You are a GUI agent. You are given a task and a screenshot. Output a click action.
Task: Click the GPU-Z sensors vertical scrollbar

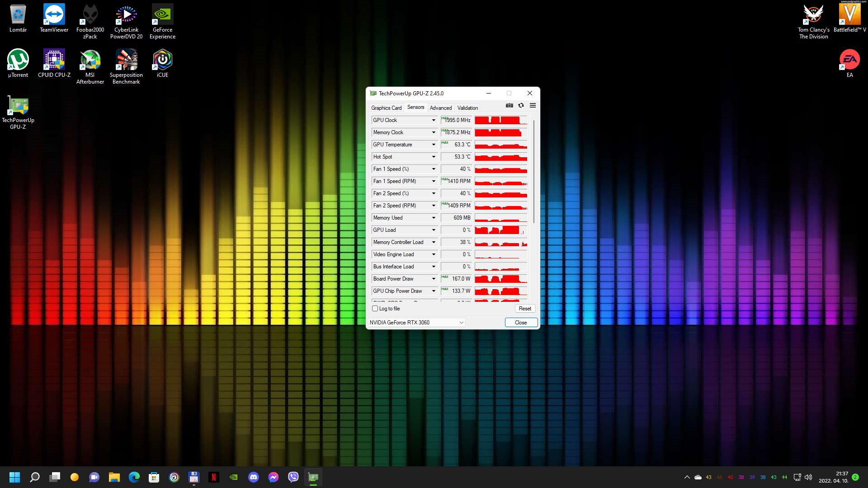pos(534,172)
